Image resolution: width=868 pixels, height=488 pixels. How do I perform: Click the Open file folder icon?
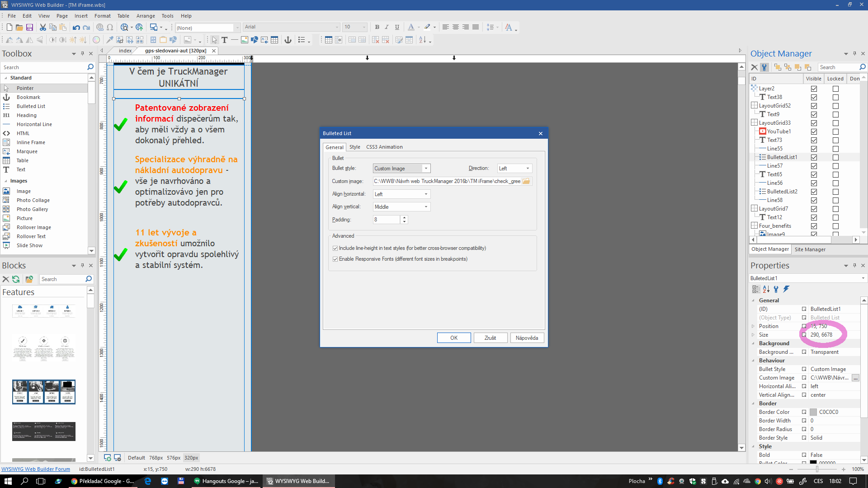point(19,28)
